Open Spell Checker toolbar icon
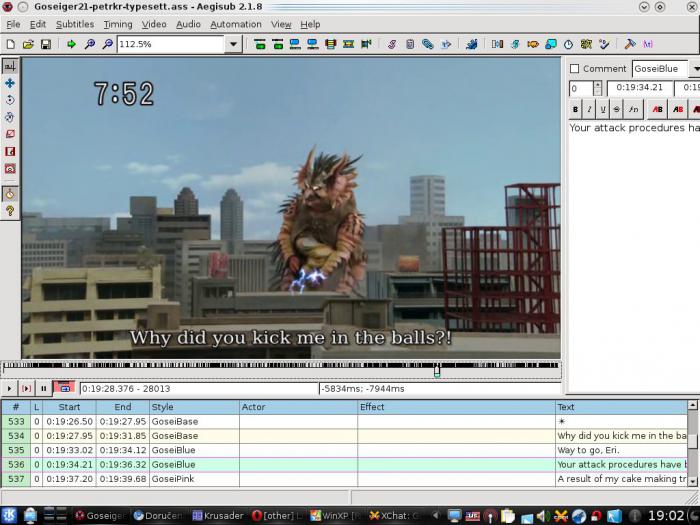The width and height of the screenshot is (700, 525). tap(604, 44)
